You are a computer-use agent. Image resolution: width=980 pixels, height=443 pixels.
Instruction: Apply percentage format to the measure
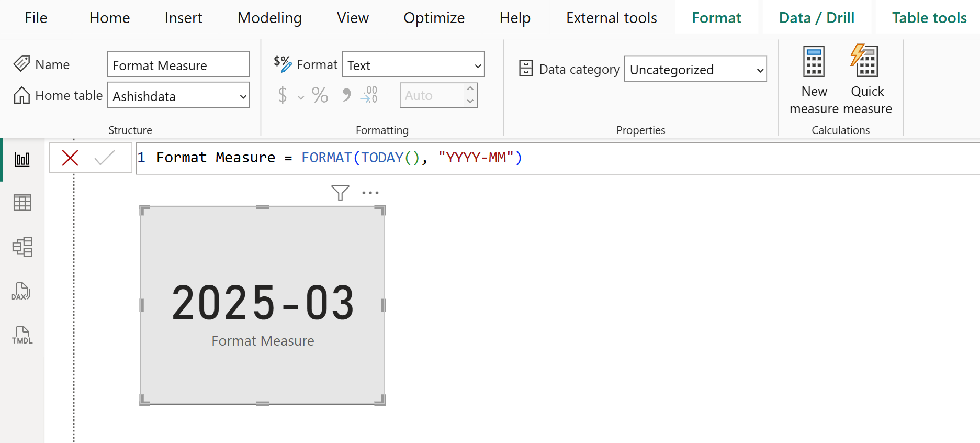point(320,95)
